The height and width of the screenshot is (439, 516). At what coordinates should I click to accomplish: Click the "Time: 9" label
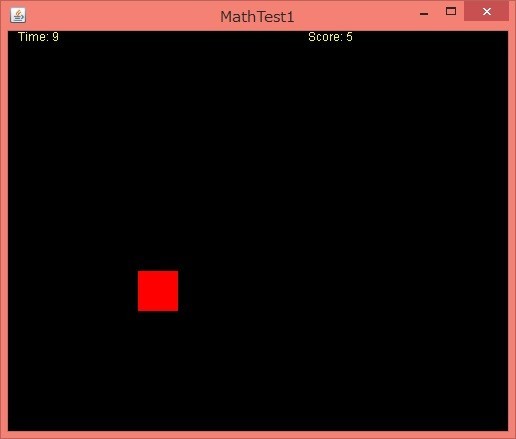point(38,37)
